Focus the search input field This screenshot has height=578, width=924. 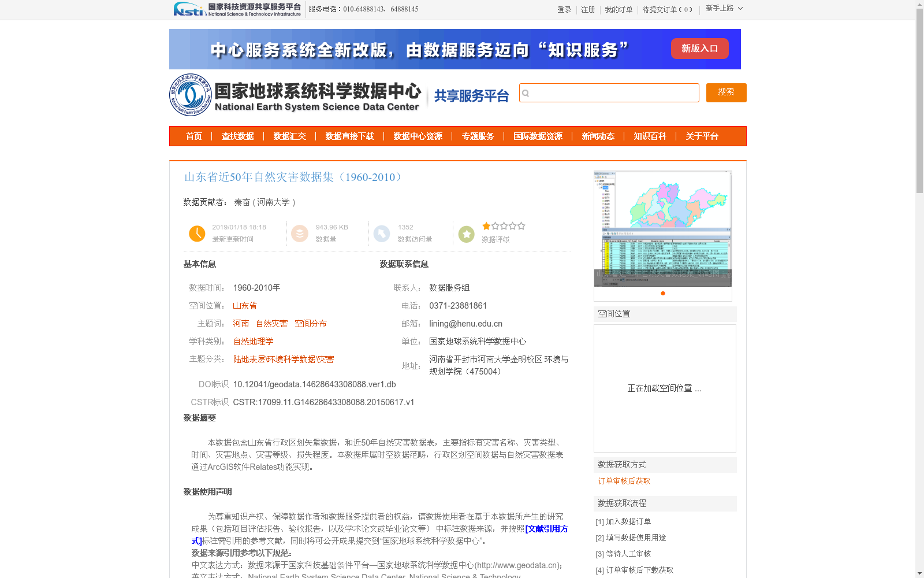pyautogui.click(x=609, y=93)
